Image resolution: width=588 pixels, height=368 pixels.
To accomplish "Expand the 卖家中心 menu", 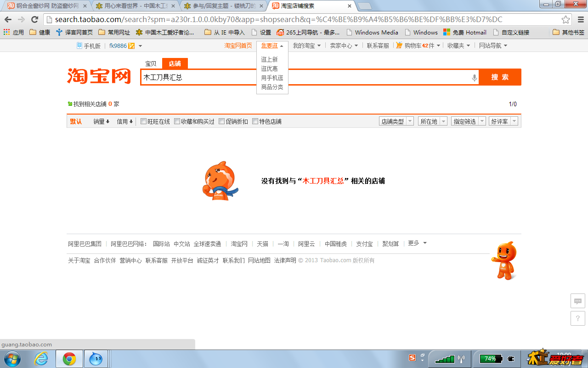I will pos(344,46).
